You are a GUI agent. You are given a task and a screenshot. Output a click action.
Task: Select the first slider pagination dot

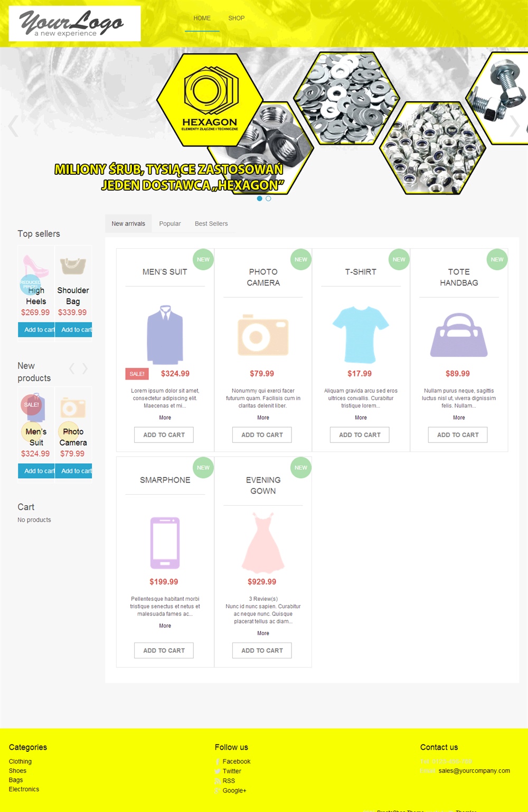(x=259, y=199)
